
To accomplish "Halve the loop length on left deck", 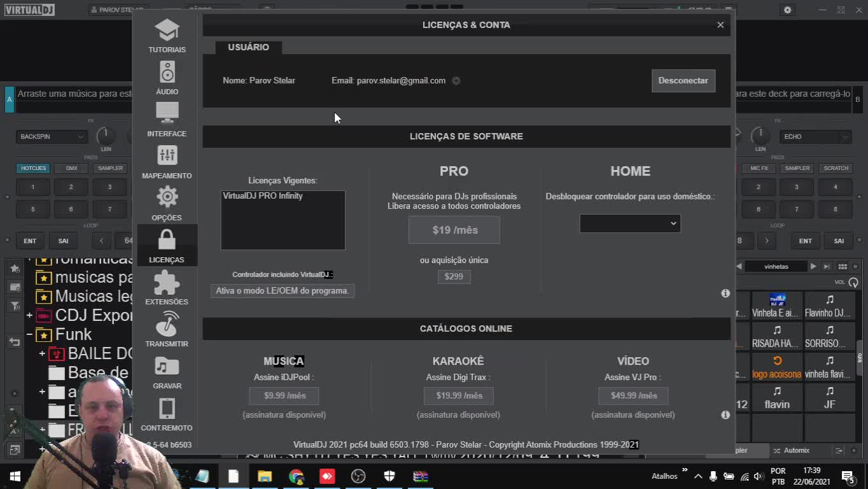I will coord(102,241).
